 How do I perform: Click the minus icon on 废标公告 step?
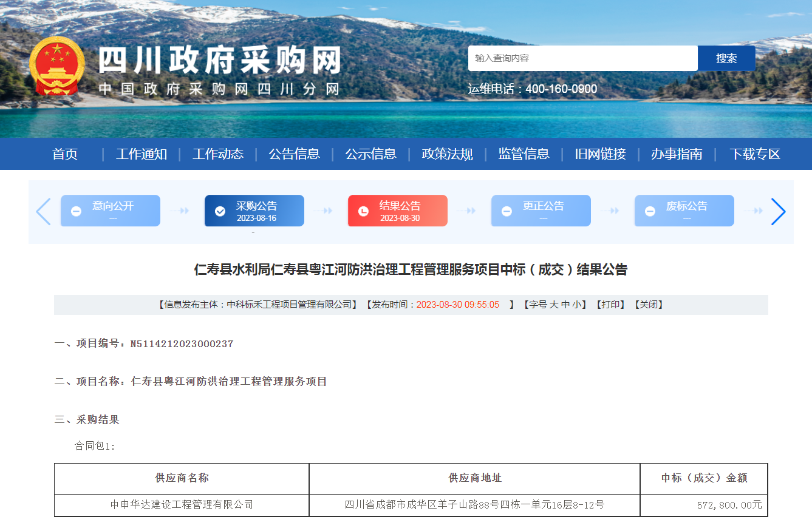click(650, 211)
